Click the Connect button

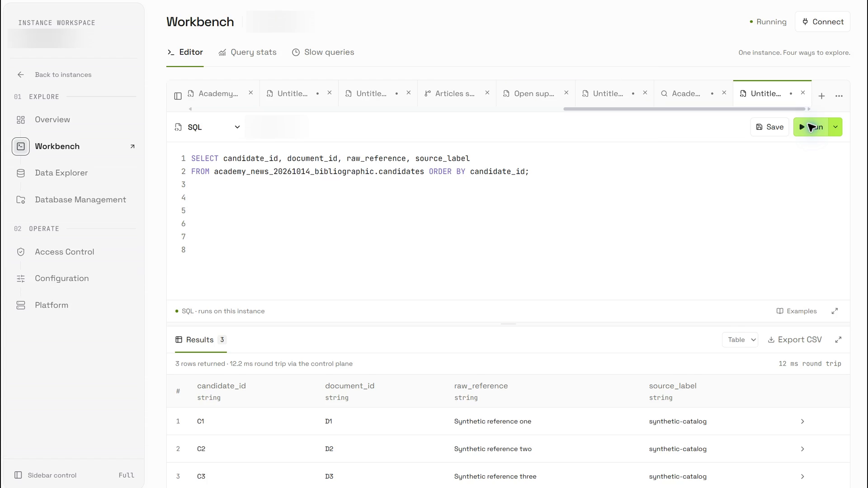point(822,22)
